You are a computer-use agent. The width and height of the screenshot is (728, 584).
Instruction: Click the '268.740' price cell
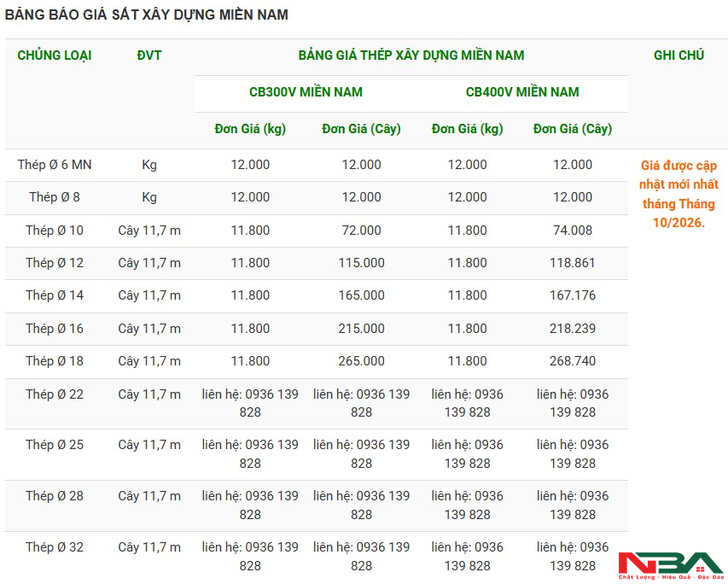[573, 361]
